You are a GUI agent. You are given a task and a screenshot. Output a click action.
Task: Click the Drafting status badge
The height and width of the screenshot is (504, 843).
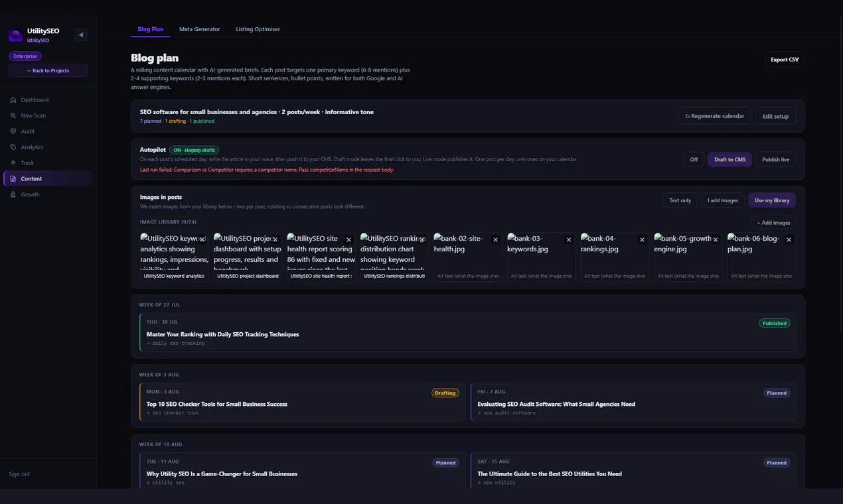point(445,393)
